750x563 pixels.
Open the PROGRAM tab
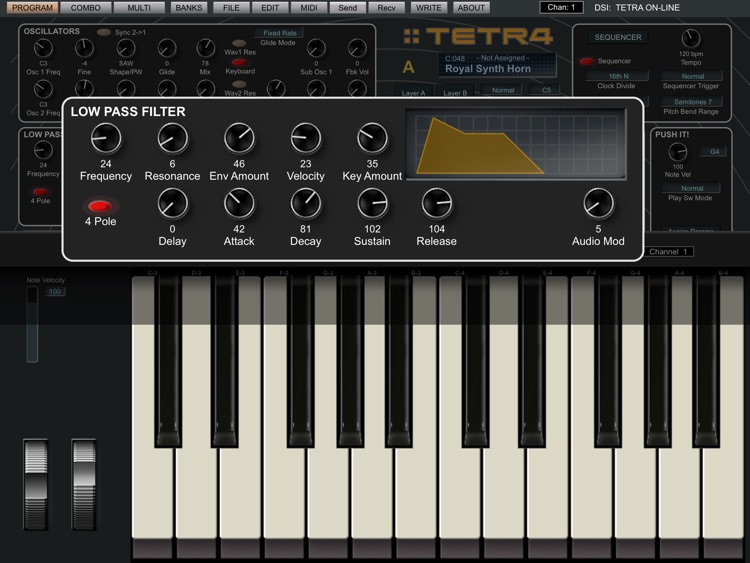(33, 8)
